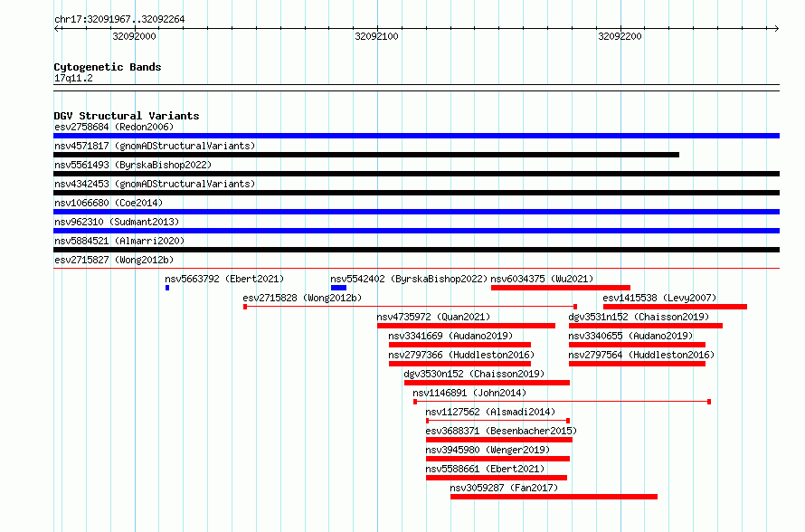Select nsv5542402 (ByrskaBishop2022) text label
The width and height of the screenshot is (805, 532).
[409, 279]
